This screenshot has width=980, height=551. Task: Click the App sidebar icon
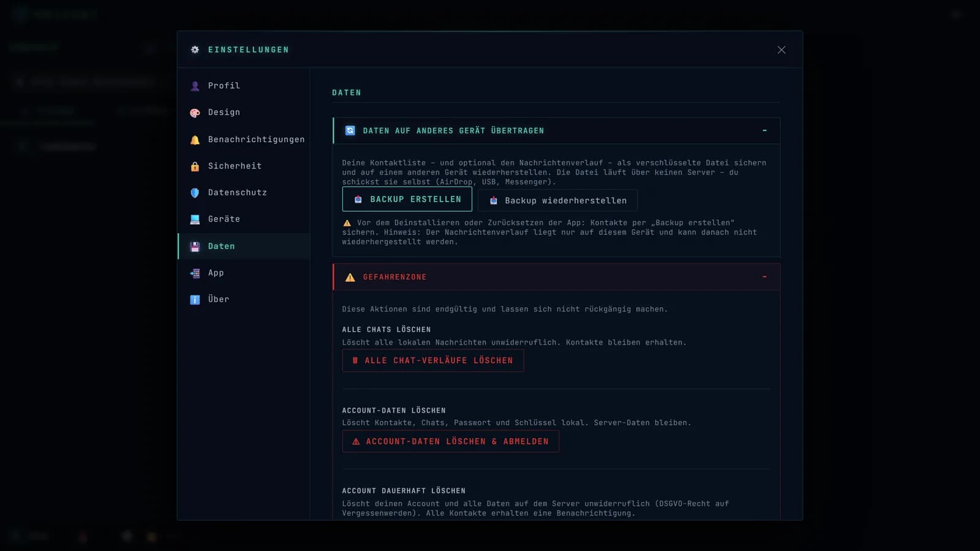coord(195,273)
